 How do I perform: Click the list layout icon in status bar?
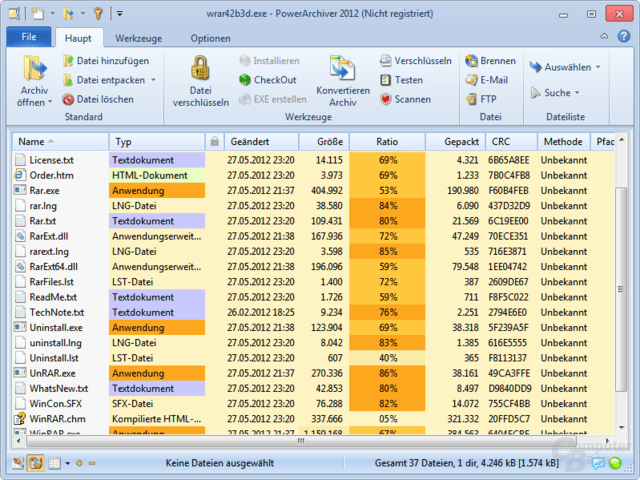pos(54,463)
